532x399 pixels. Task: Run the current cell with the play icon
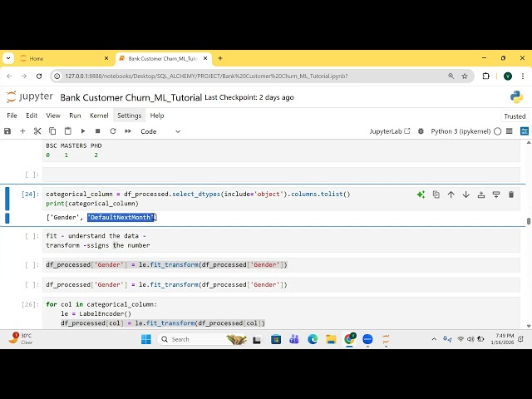point(82,131)
